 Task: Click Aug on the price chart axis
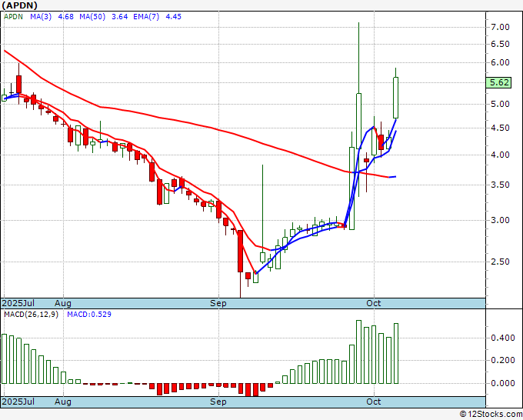[63, 303]
